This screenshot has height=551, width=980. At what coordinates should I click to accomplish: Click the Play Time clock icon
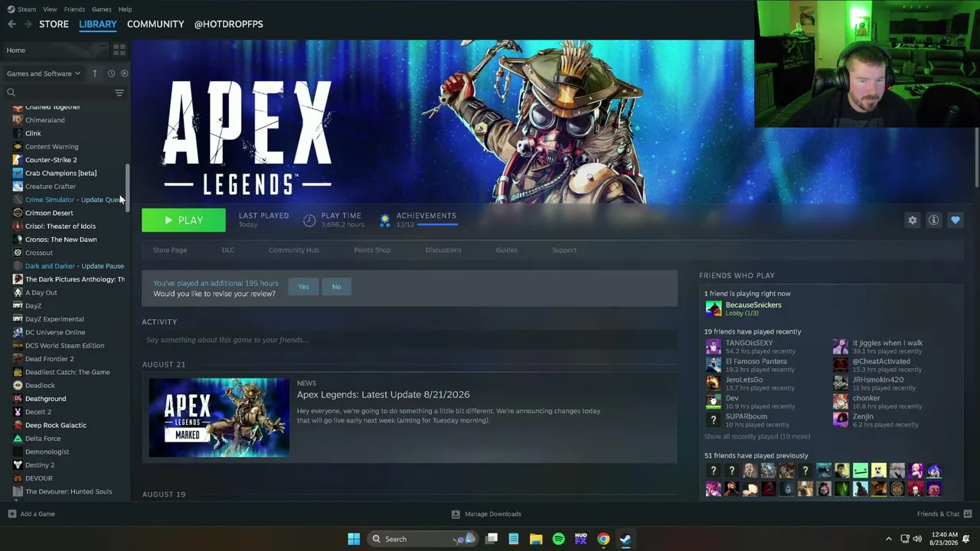click(x=309, y=220)
